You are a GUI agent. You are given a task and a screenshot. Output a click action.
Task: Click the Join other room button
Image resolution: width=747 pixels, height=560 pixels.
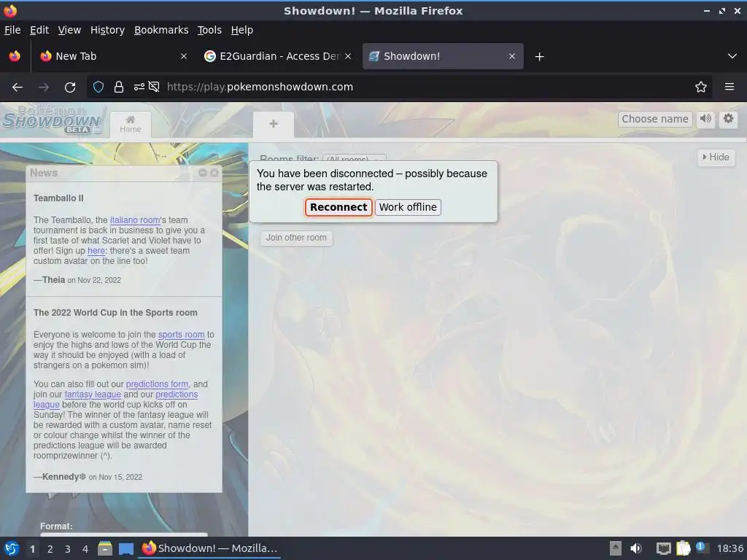(x=296, y=238)
